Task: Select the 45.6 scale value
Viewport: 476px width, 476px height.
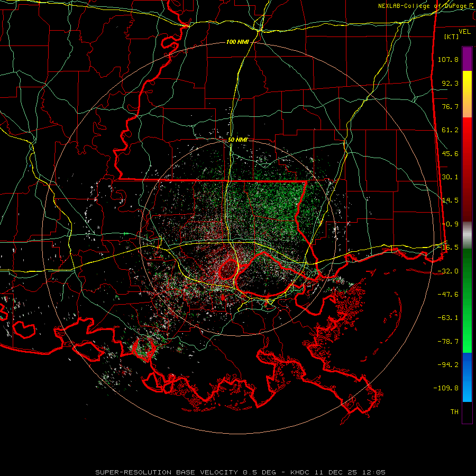Action: [x=450, y=153]
